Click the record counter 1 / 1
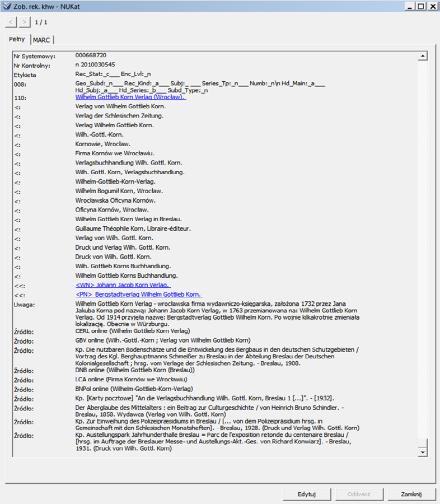Image resolution: width=440 pixels, height=504 pixels. coord(41,22)
